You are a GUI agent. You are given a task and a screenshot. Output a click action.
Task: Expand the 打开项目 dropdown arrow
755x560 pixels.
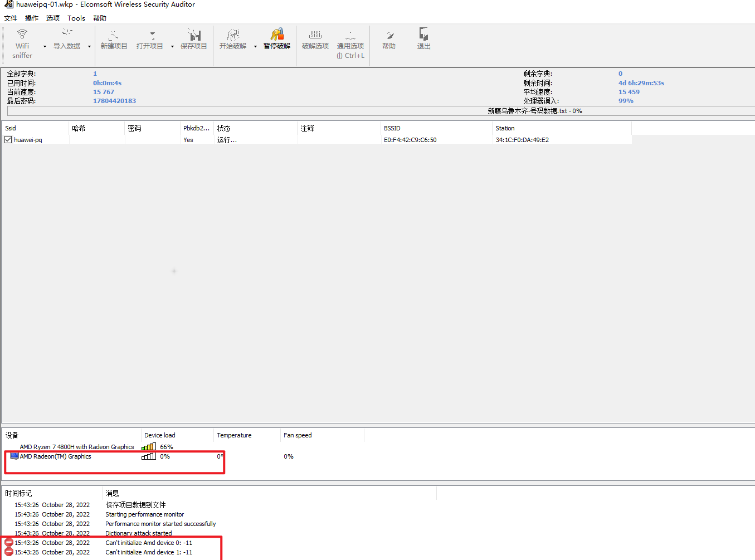tap(172, 46)
